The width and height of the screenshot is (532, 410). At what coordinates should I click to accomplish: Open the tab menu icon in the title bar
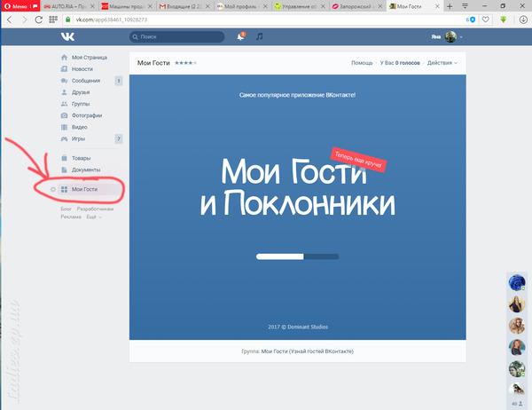pos(465,6)
